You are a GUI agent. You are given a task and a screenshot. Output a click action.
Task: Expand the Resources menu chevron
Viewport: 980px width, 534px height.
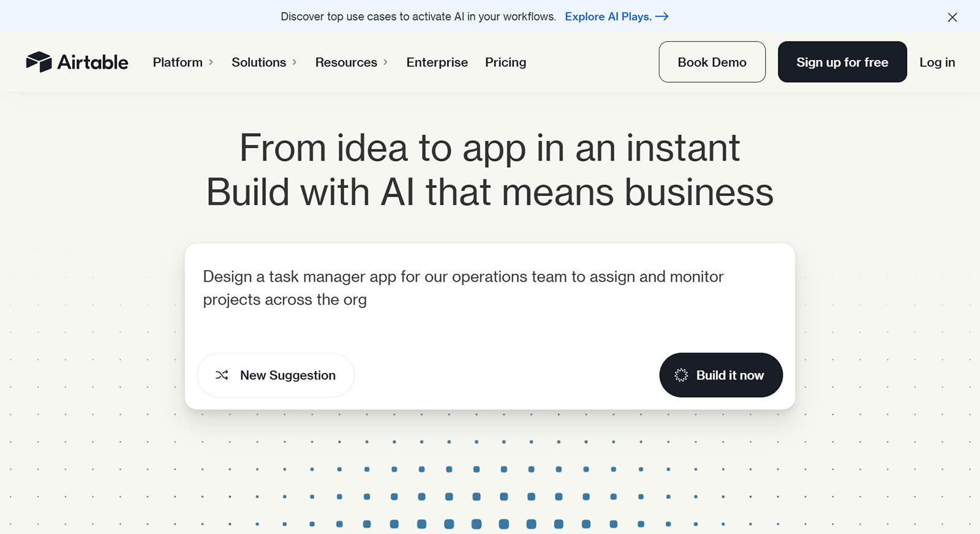pyautogui.click(x=385, y=62)
